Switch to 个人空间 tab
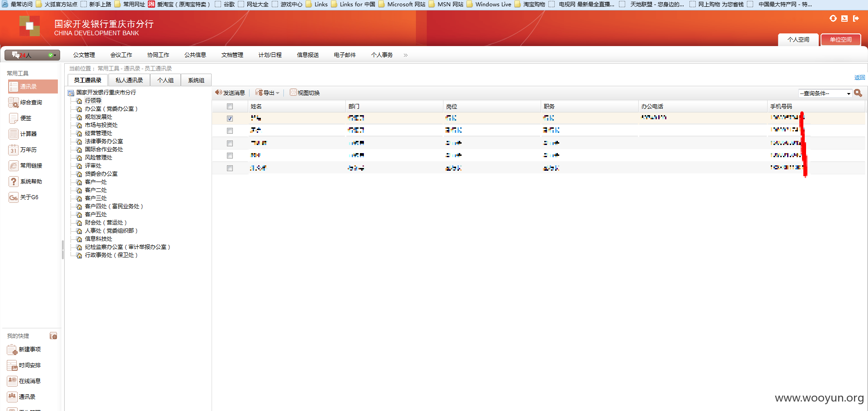Screen dimensions: 868x411 [x=798, y=40]
